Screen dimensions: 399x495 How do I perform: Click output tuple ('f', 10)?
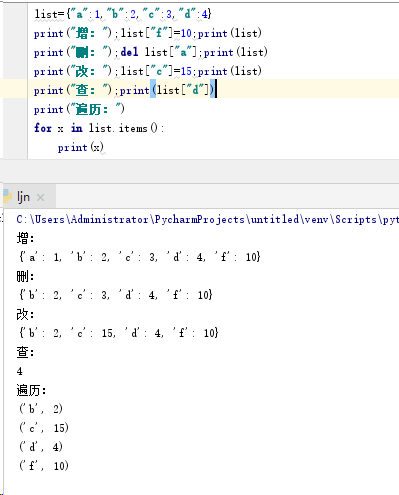coord(44,466)
